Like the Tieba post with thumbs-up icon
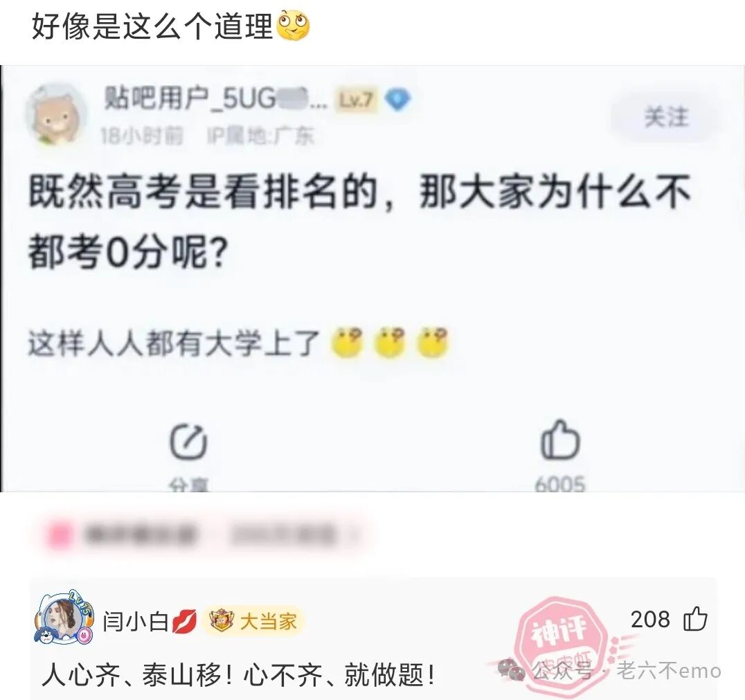This screenshot has height=700, width=745. [x=560, y=440]
